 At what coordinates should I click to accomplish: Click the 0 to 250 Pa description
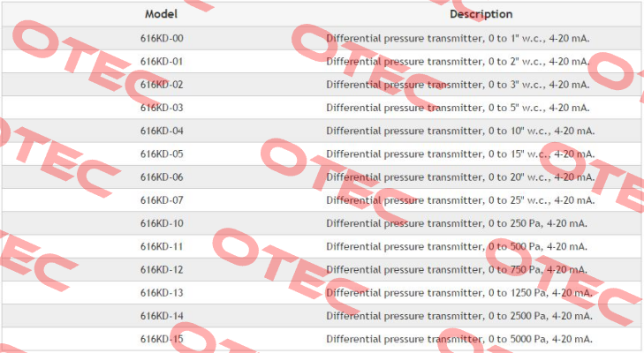click(x=457, y=223)
